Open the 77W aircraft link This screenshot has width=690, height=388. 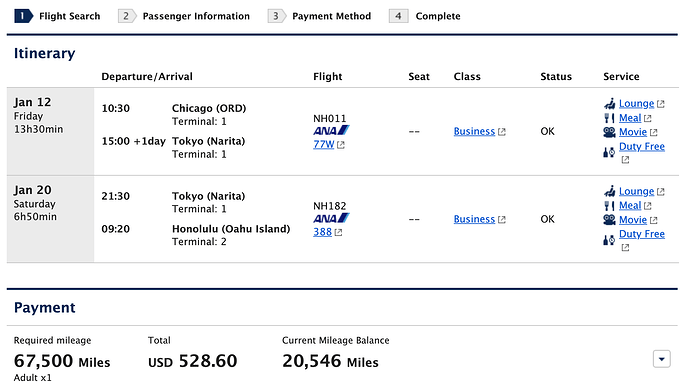click(324, 144)
